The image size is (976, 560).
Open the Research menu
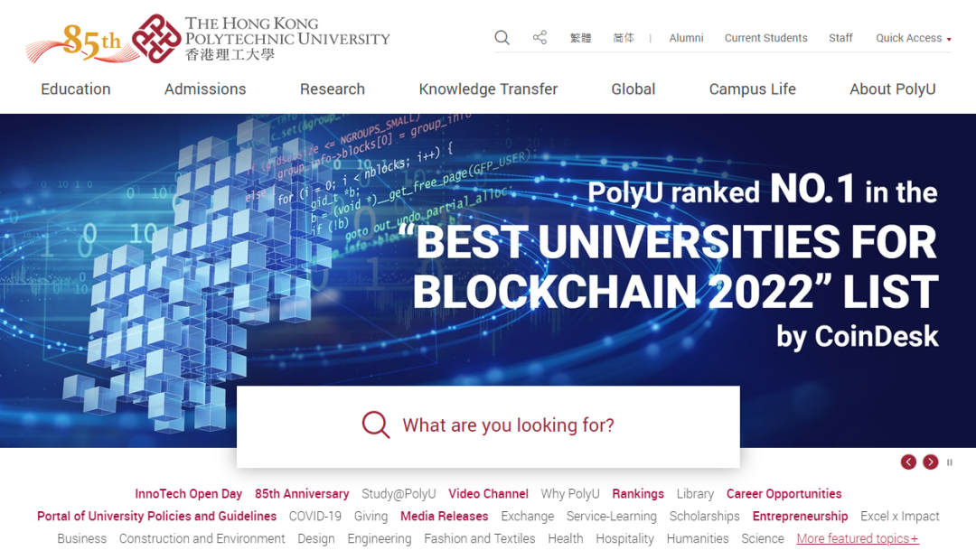pyautogui.click(x=333, y=89)
